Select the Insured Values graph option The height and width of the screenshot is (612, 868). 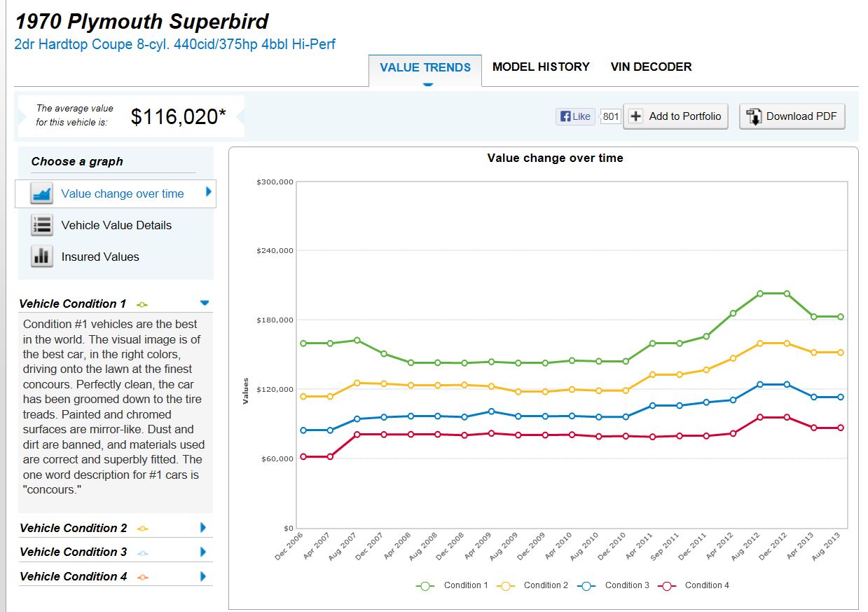click(x=100, y=257)
